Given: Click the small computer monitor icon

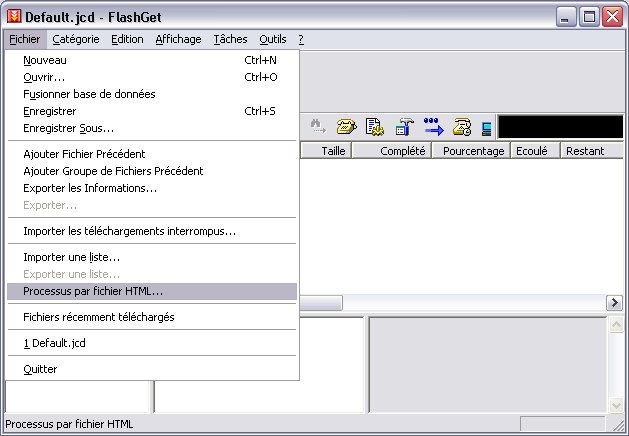Looking at the screenshot, I should (487, 128).
